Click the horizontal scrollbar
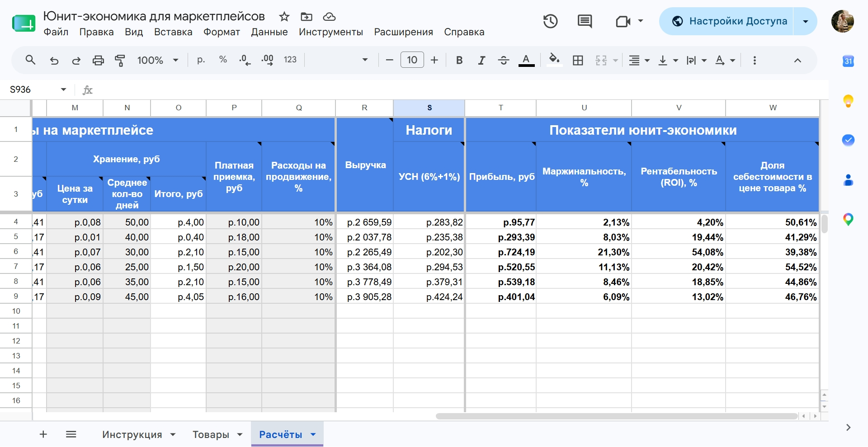This screenshot has height=447, width=868. click(617, 416)
